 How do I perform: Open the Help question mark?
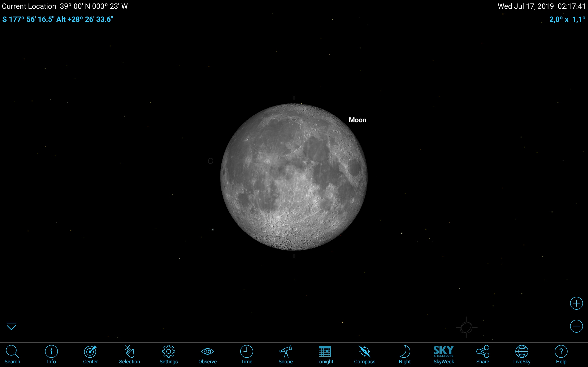(x=561, y=354)
